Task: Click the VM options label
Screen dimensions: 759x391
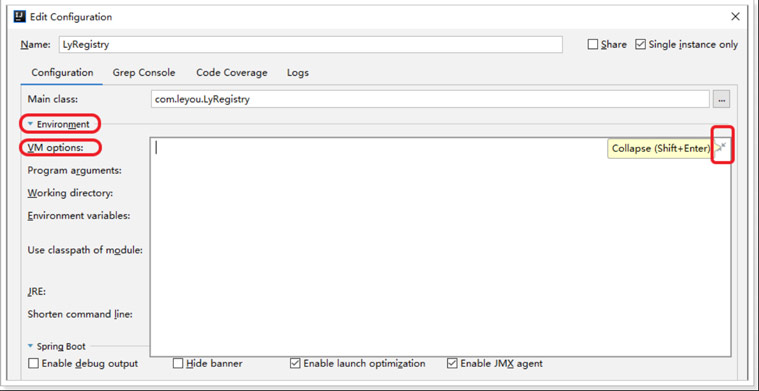Action: [56, 148]
